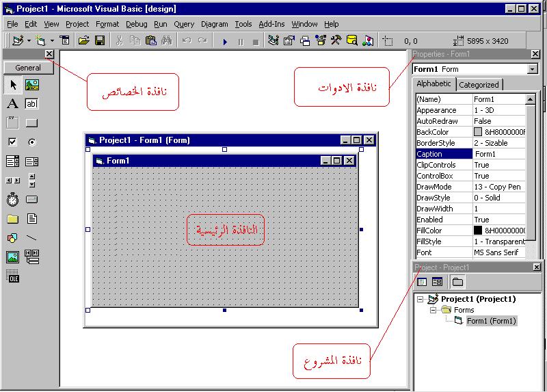Select the Timer tool in the toolbox
547x392 pixels.
click(x=12, y=199)
